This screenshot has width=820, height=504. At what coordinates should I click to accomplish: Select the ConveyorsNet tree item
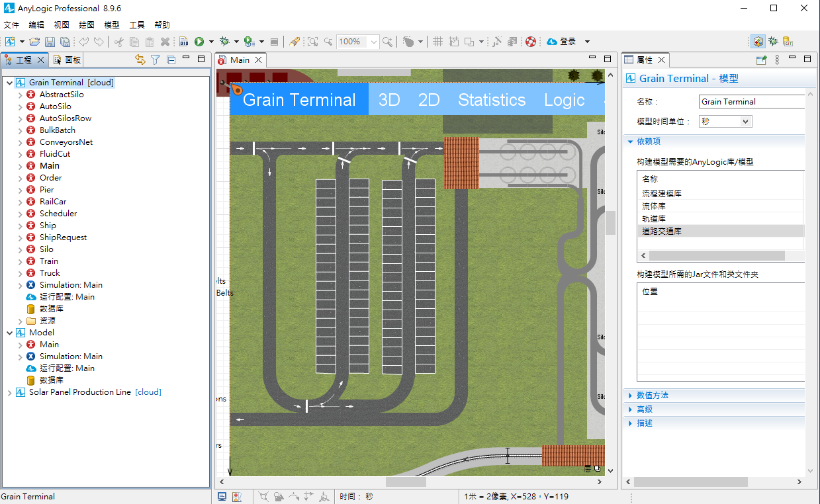coord(66,142)
